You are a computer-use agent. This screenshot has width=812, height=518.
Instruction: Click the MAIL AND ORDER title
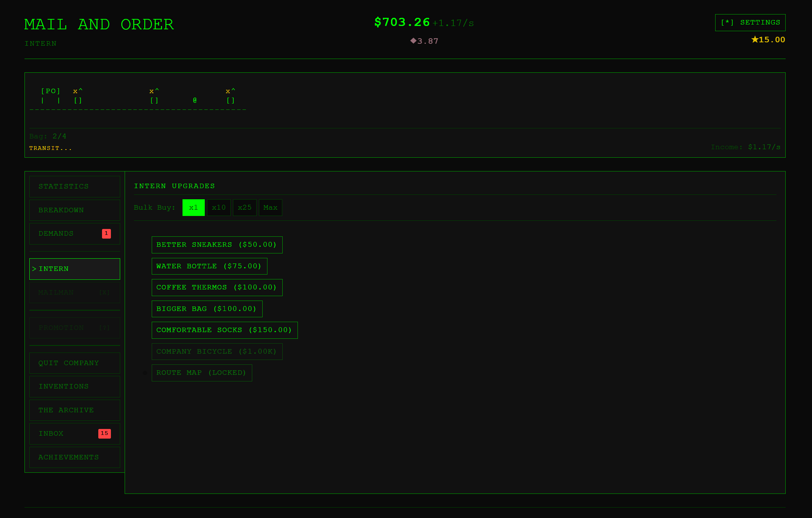(99, 24)
